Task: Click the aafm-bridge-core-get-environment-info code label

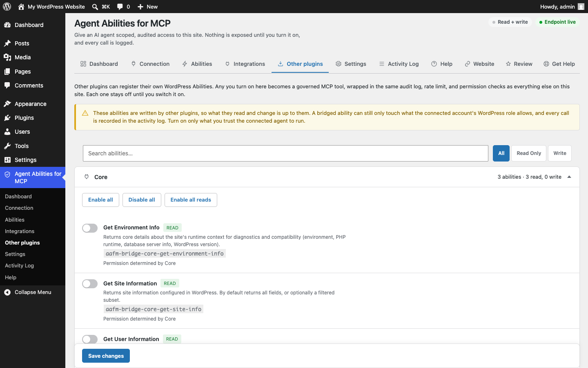Action: tap(165, 254)
